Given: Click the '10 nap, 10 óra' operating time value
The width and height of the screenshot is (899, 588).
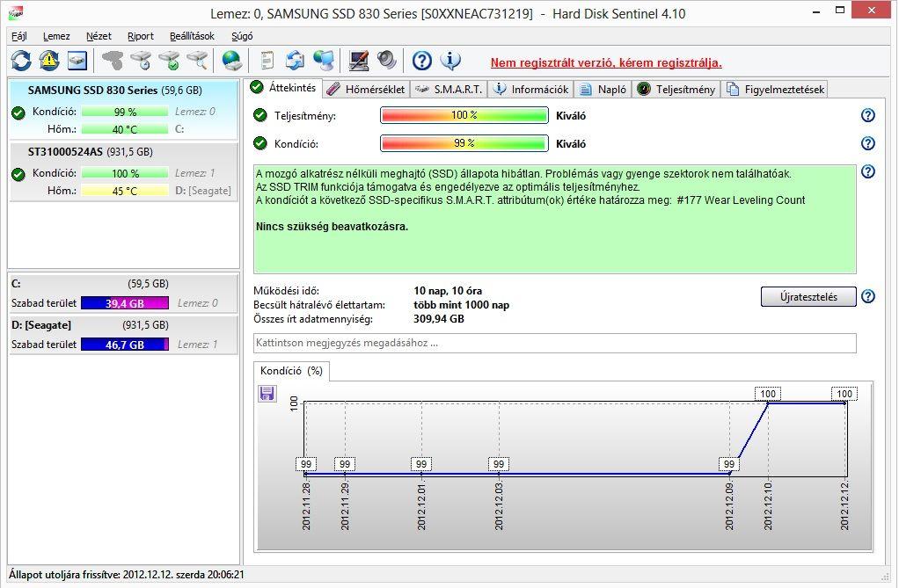Looking at the screenshot, I should 448,291.
